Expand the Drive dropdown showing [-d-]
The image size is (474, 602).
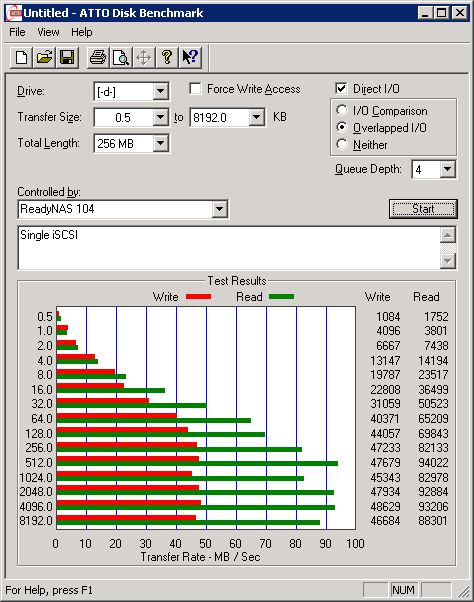tap(160, 92)
